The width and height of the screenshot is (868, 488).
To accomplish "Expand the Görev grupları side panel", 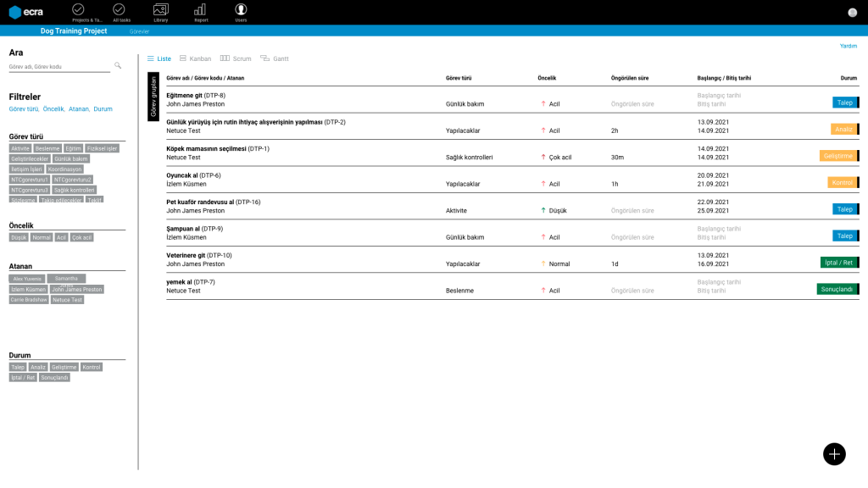I will [x=153, y=97].
